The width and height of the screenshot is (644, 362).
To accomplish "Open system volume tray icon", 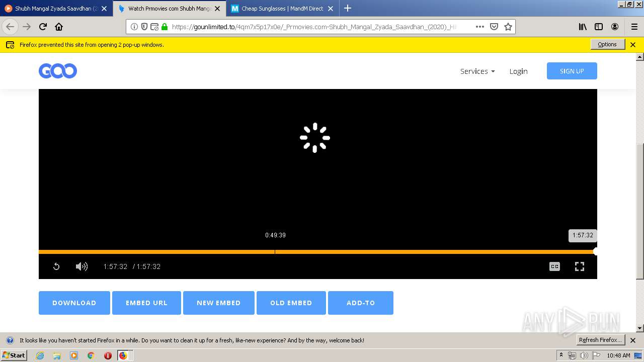I will coord(584,355).
